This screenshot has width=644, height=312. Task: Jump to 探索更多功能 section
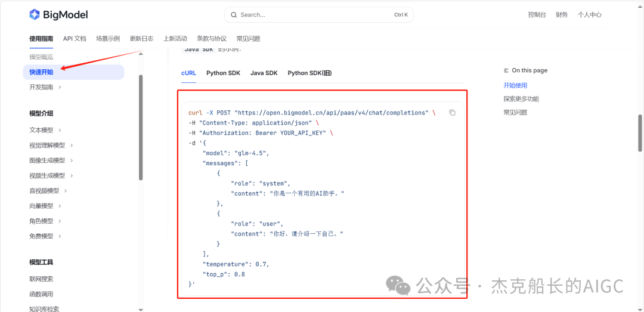pos(521,98)
